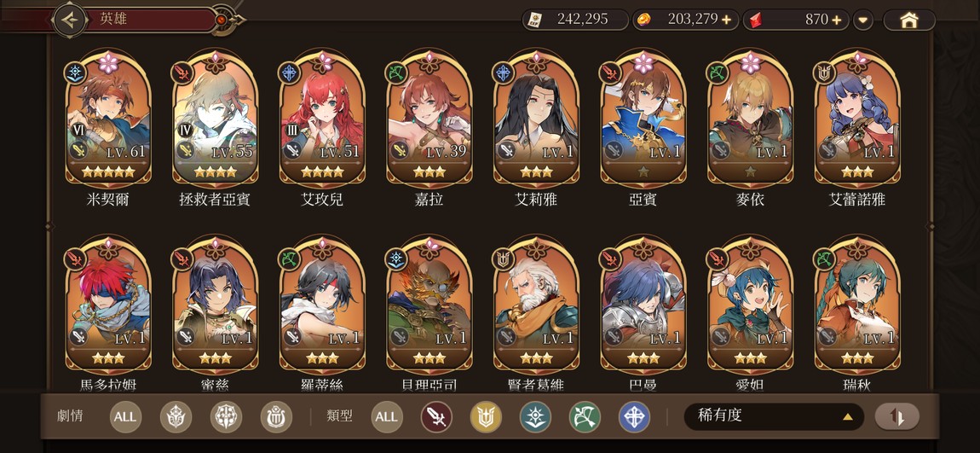Filter heroes by blue cross healer icon
980x453 pixels.
coord(634,416)
